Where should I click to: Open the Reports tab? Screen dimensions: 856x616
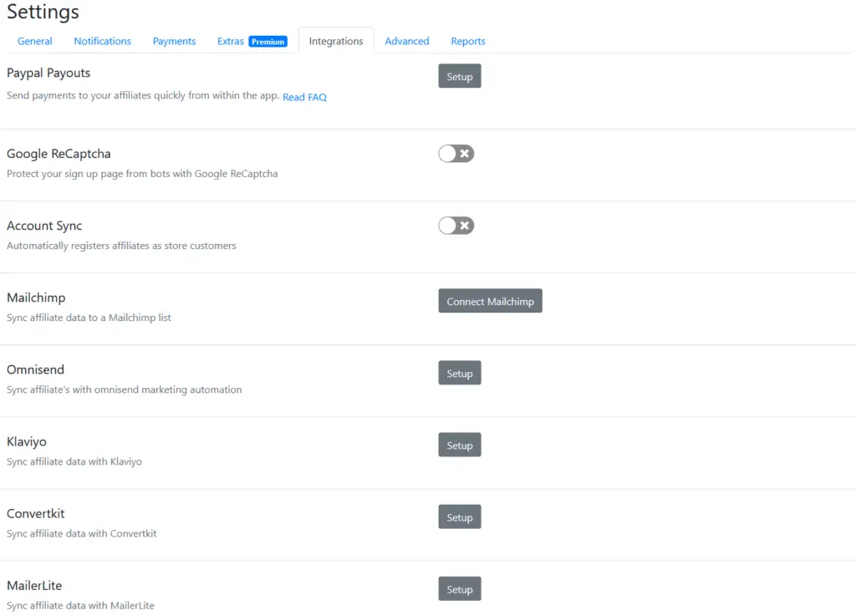tap(468, 41)
